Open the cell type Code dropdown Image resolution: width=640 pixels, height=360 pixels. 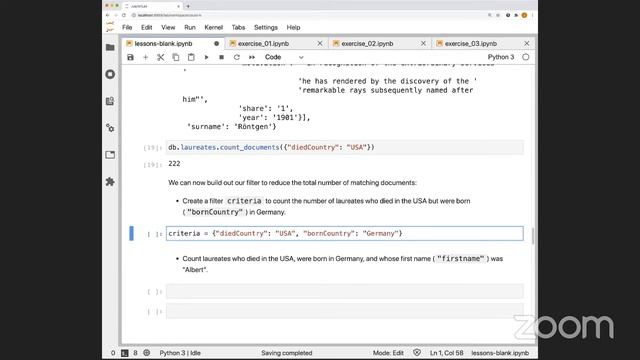point(284,57)
